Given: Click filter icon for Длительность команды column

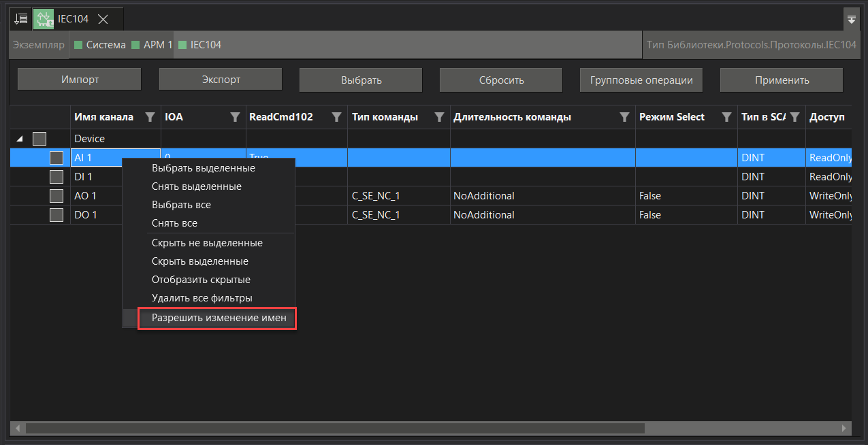Looking at the screenshot, I should (x=624, y=117).
